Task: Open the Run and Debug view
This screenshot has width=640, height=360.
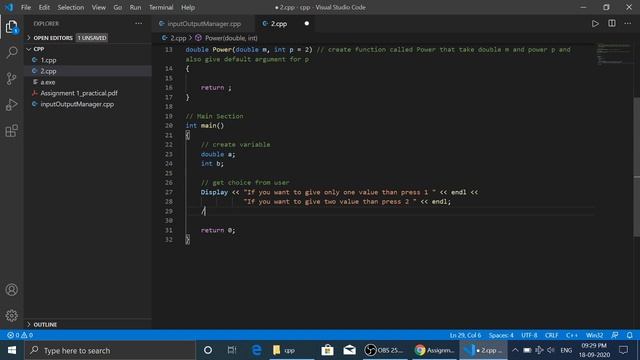Action: click(11, 105)
